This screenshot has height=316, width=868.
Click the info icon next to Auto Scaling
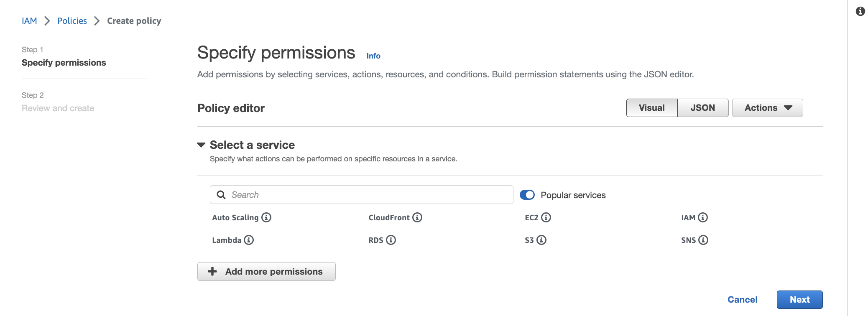(x=266, y=217)
